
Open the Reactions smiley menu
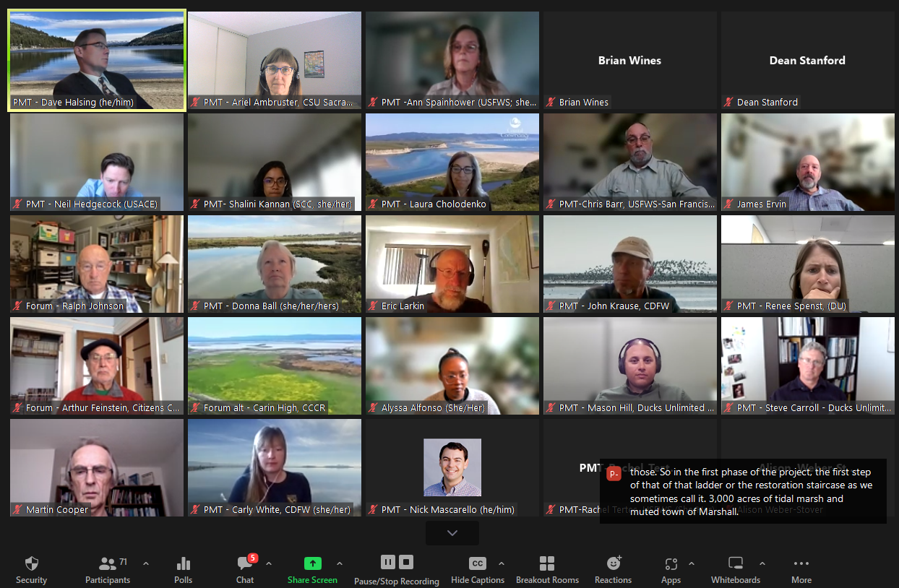click(x=614, y=569)
